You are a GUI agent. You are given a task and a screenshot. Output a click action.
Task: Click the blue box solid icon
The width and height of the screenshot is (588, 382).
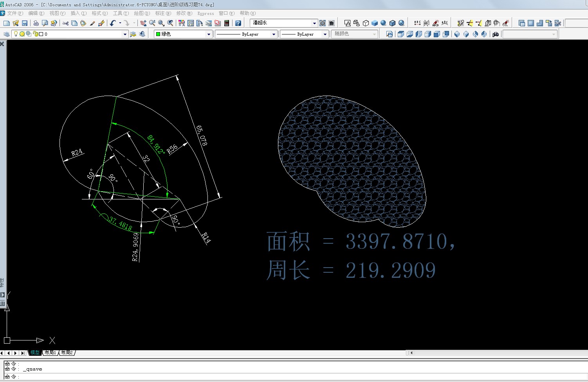tap(375, 23)
